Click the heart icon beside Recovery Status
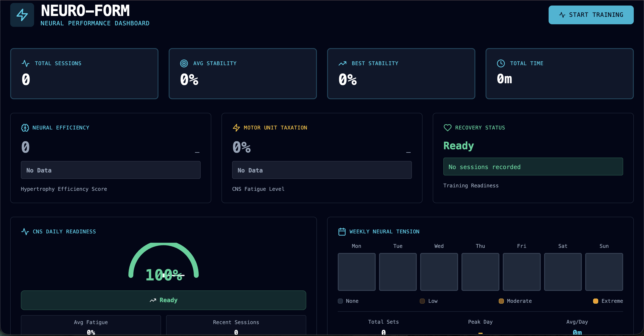Image resolution: width=644 pixels, height=336 pixels. coord(447,128)
